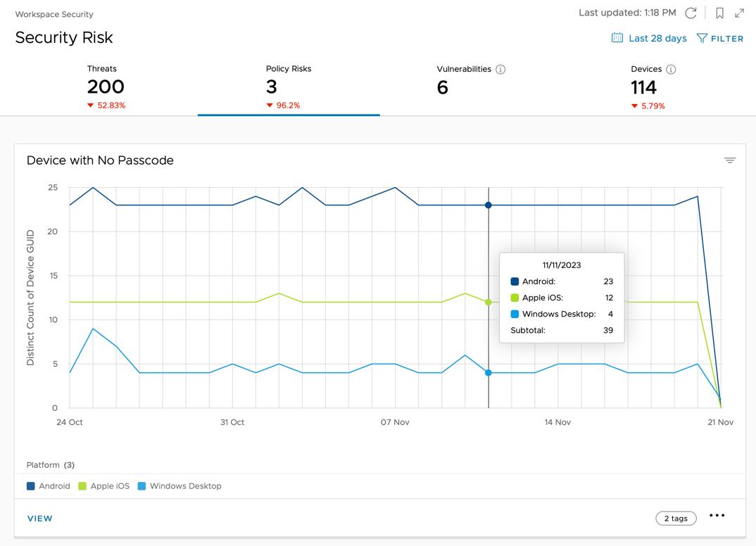Toggle the Apple iOS platform series
This screenshot has width=756, height=546.
point(103,485)
